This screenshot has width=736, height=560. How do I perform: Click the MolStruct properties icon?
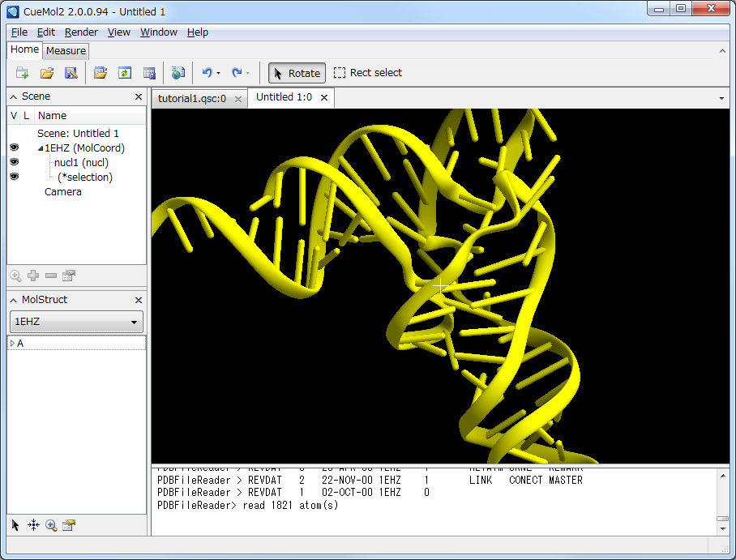click(69, 525)
